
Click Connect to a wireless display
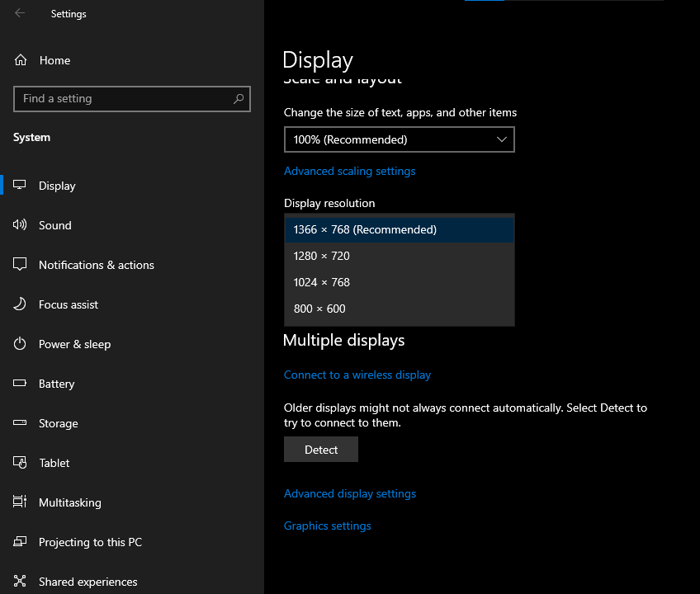coord(357,375)
